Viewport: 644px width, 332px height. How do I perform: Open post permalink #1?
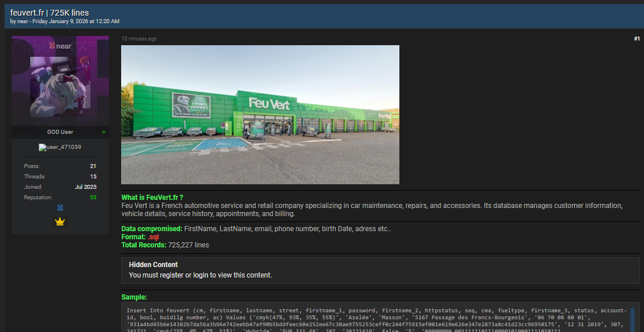tap(636, 39)
